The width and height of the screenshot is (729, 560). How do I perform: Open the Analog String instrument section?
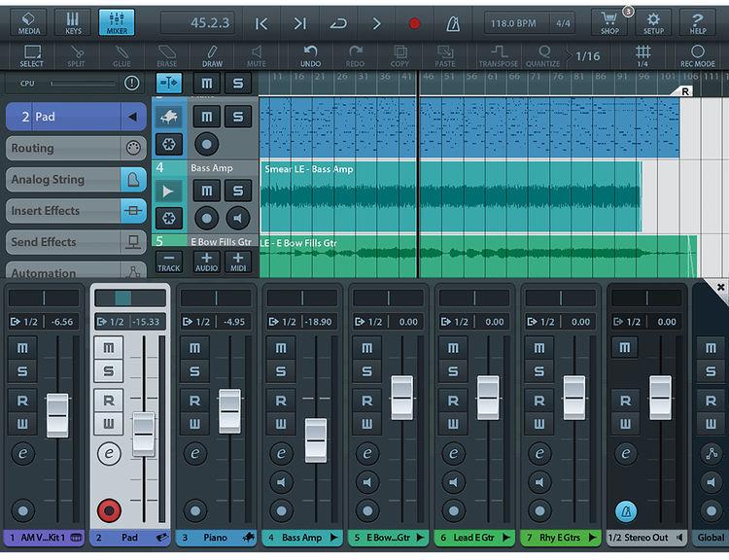point(76,180)
